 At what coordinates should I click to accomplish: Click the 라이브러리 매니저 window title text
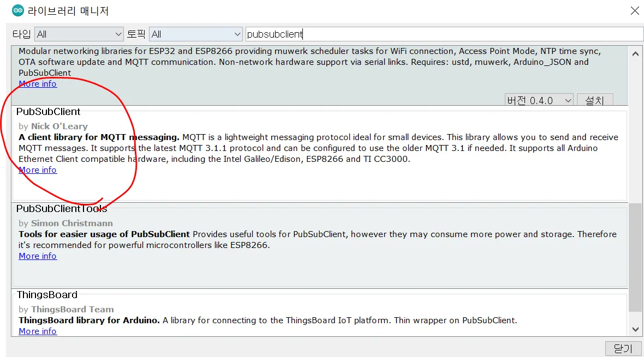point(68,11)
